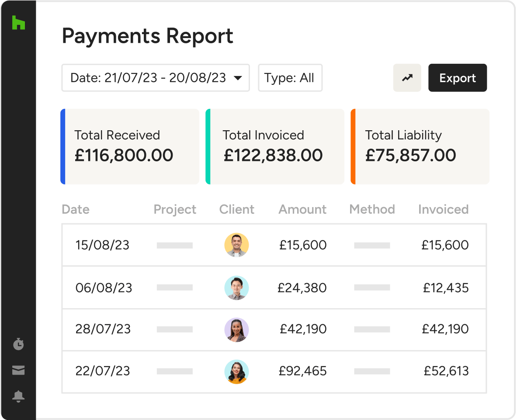Open the 28/07/23 payment row

pos(274,330)
